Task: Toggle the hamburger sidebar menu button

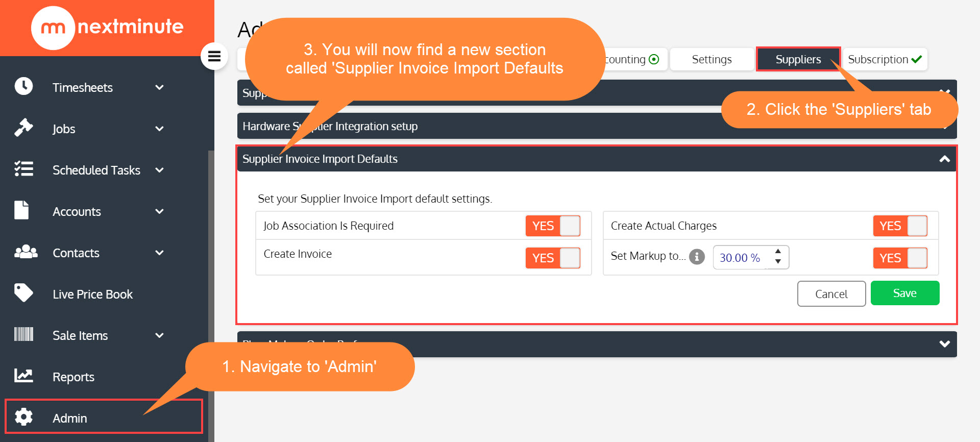Action: [x=214, y=56]
